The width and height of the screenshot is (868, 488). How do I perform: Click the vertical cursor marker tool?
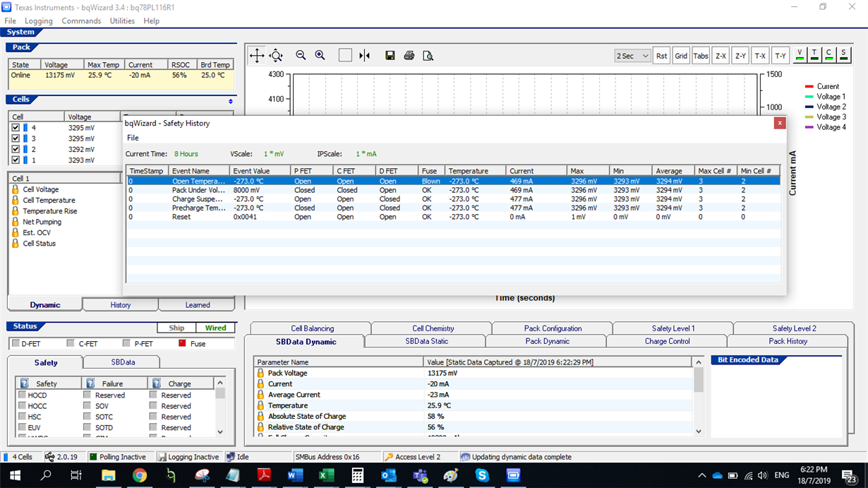pyautogui.click(x=364, y=56)
